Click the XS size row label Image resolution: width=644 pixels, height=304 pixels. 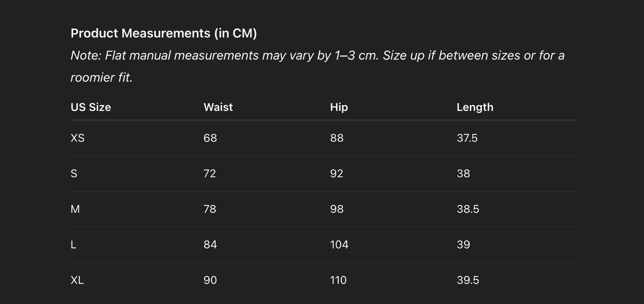[78, 138]
